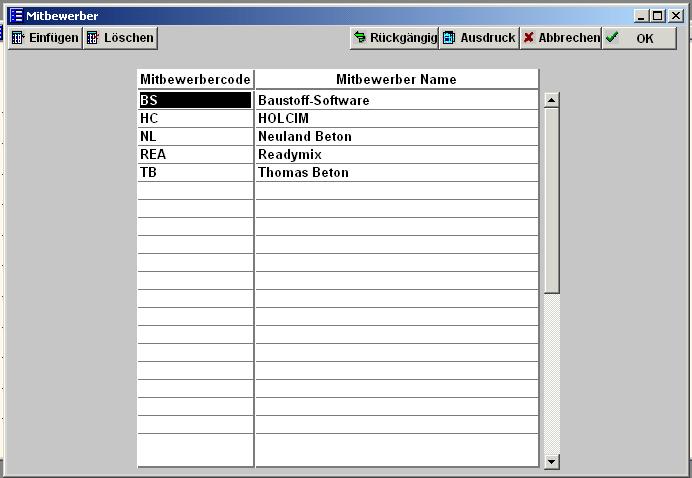Image resolution: width=692 pixels, height=478 pixels.
Task: Click the Baustoff-Software name cell
Action: coord(396,100)
